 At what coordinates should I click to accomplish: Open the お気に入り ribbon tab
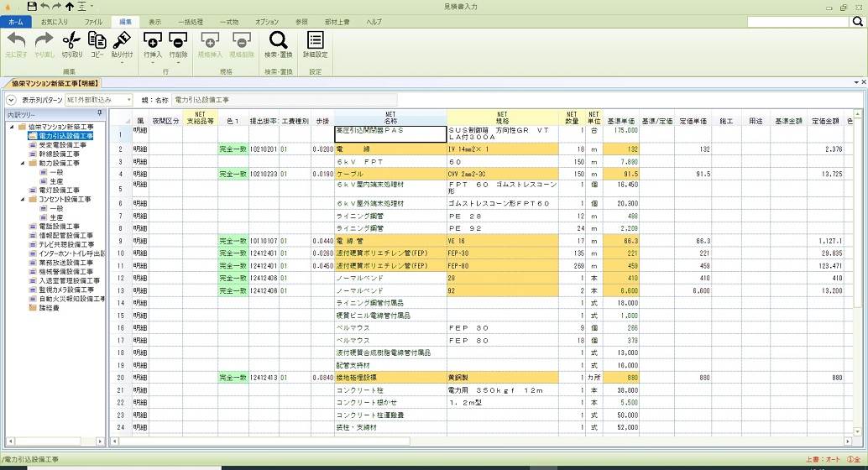[55, 22]
